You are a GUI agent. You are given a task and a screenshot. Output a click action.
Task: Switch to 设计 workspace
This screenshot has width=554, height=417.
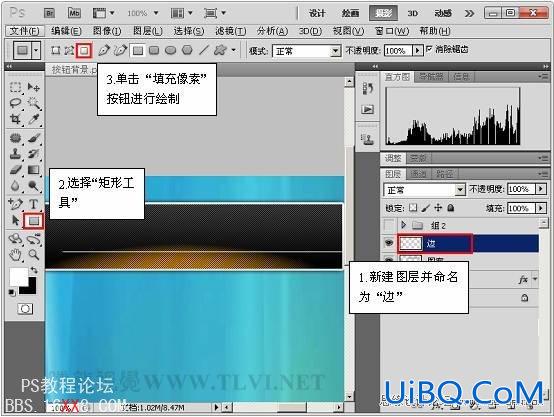tap(317, 13)
